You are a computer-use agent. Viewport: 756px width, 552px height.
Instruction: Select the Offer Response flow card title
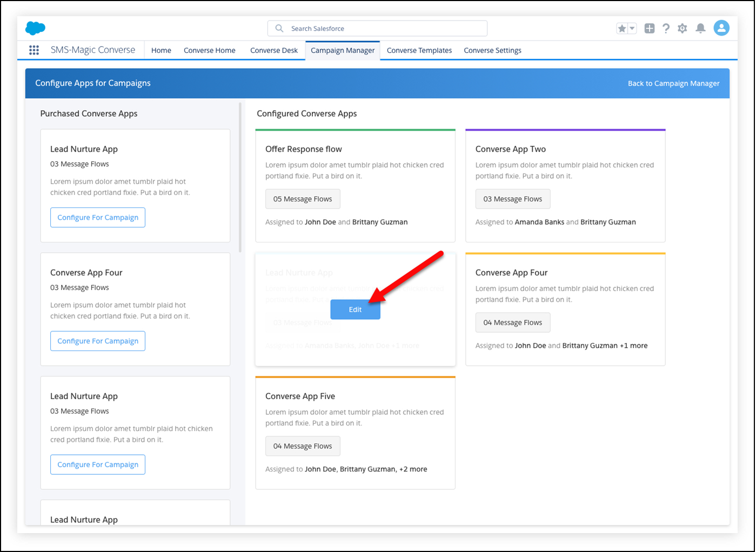(x=304, y=149)
